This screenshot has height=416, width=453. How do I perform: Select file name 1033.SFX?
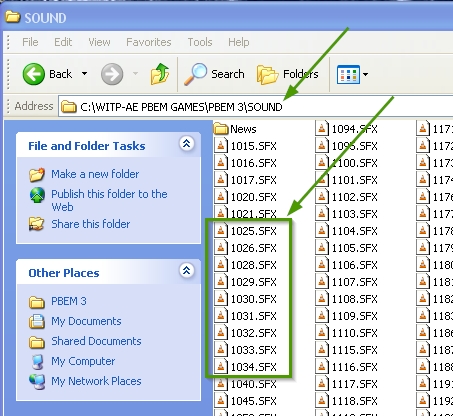(x=253, y=350)
